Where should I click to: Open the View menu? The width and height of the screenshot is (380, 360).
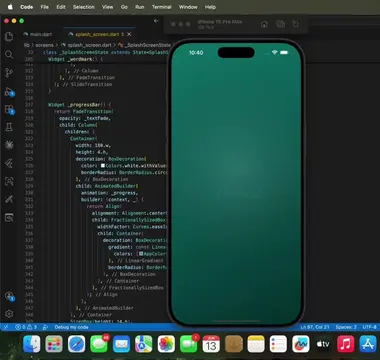[x=107, y=7]
